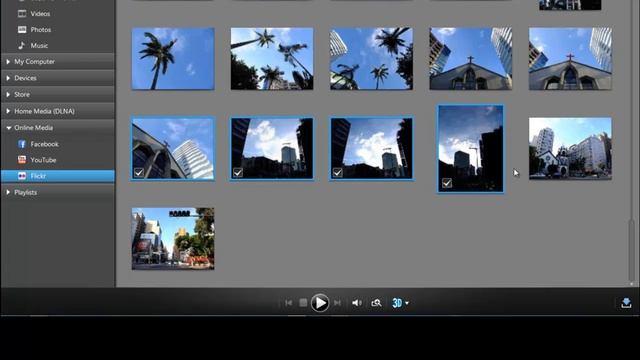Collapse the Online Media section
Screen dimensions: 640x360
[58, 128]
